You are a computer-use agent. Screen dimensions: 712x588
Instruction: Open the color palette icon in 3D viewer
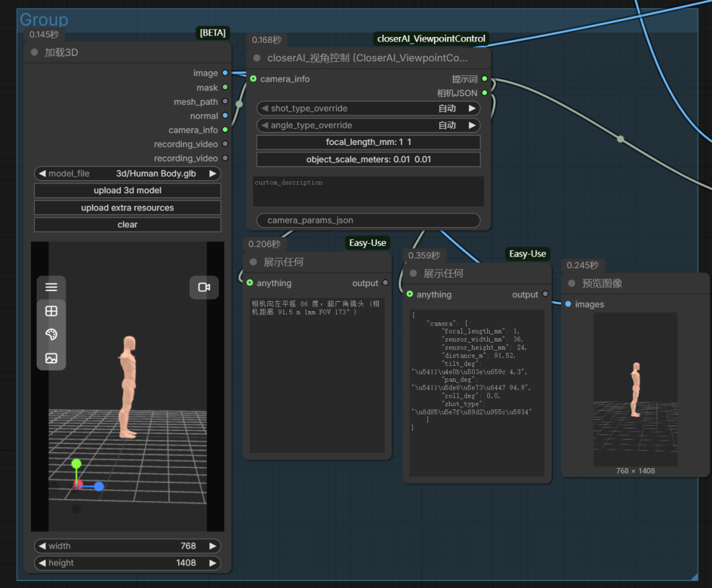point(51,335)
